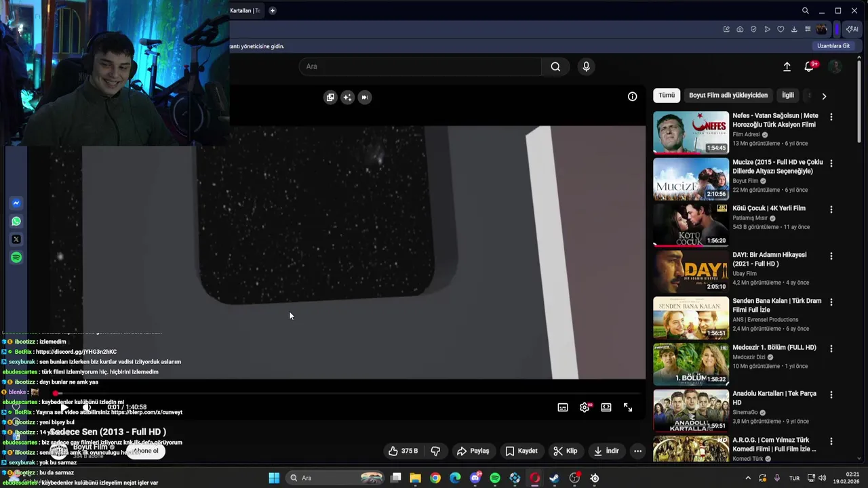Open File Explorer from taskbar
This screenshot has width=868, height=488.
416,478
